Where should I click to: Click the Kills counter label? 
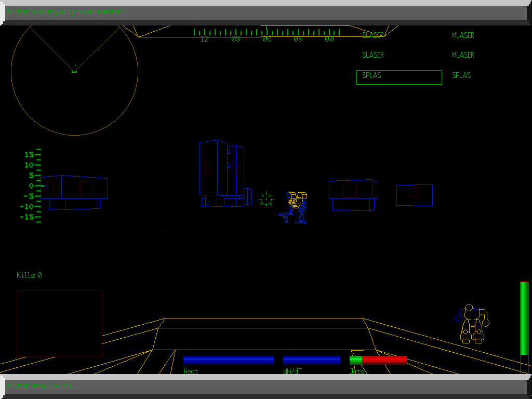tap(29, 275)
